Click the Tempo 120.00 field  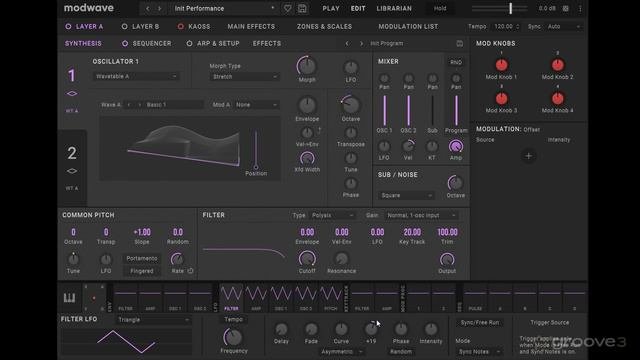506,27
